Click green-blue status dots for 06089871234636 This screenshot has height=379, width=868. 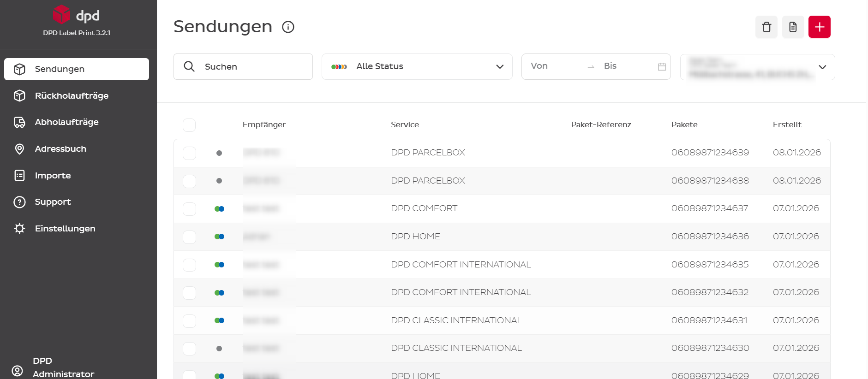pos(219,237)
